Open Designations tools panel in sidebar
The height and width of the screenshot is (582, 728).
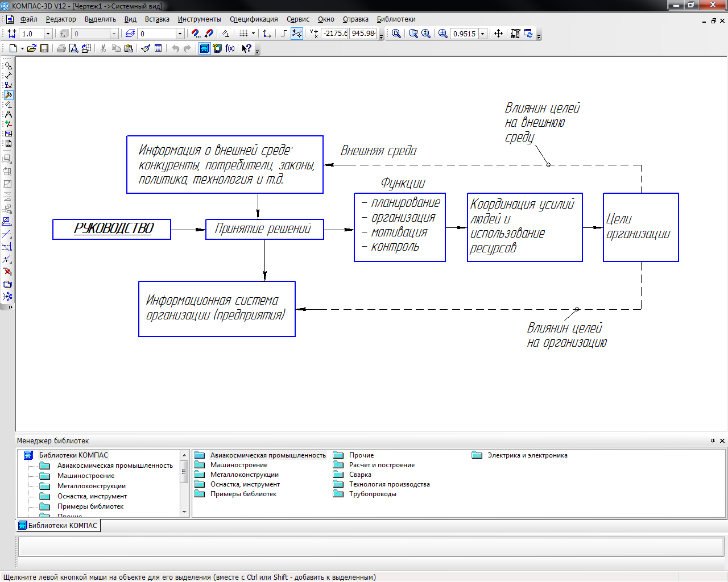8,85
